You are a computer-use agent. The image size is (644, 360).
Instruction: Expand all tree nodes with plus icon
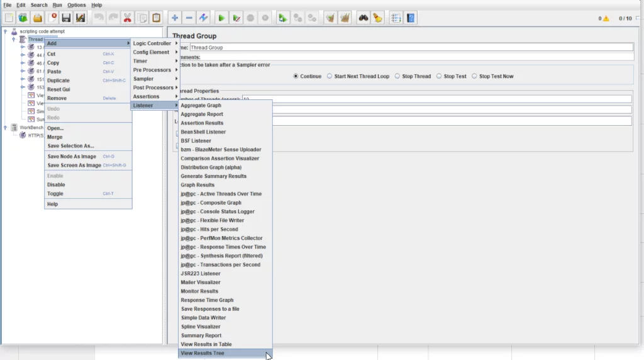pos(175,18)
